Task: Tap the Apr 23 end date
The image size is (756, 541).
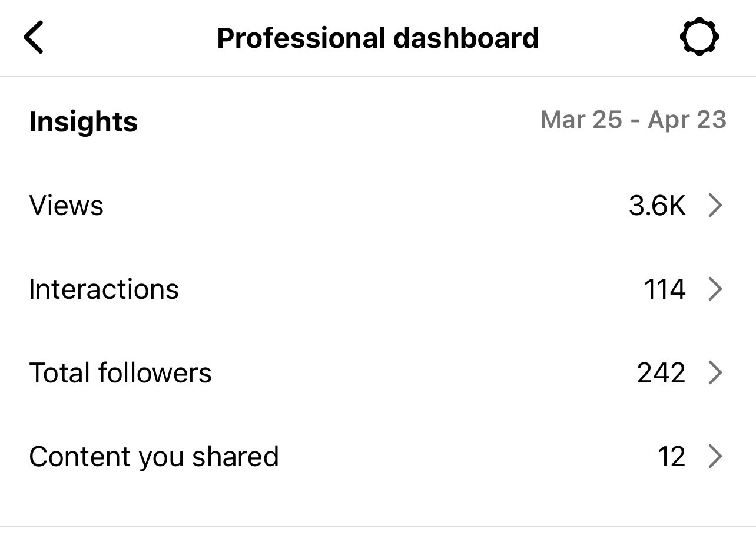Action: pyautogui.click(x=687, y=120)
